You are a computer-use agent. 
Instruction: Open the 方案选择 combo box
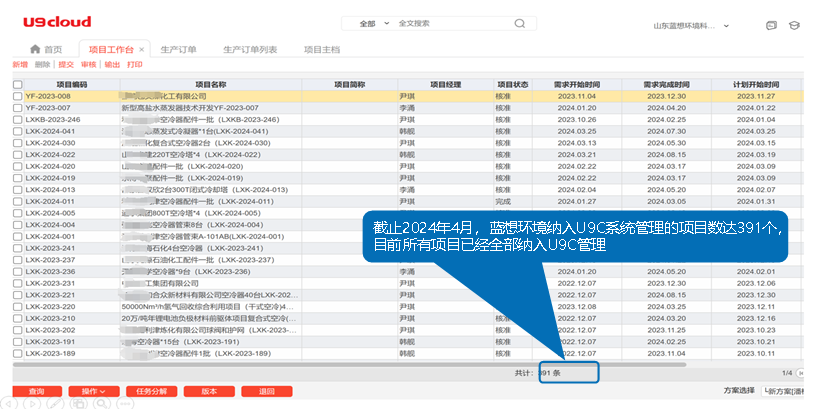[782, 391]
